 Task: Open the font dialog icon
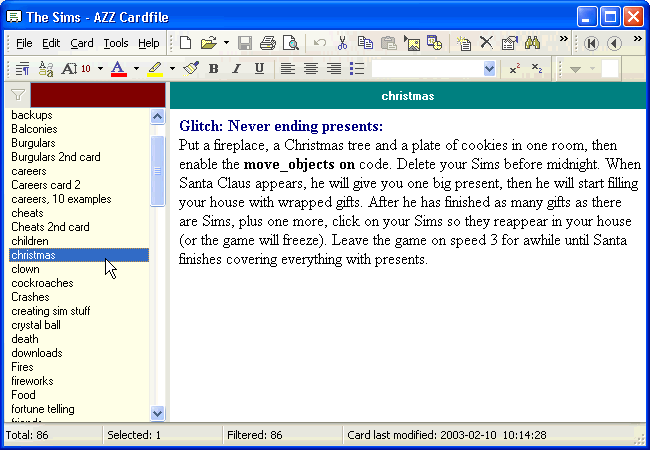click(46, 69)
